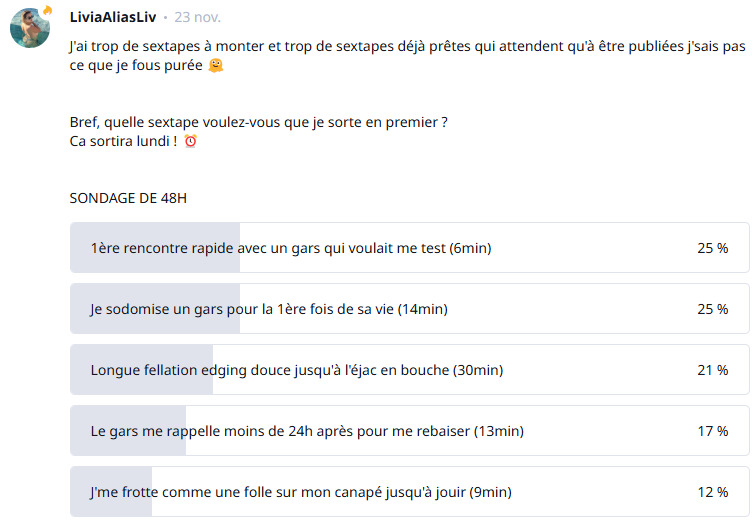Click the "Bref, quelle sextape" question line
The image size is (756, 526).
(258, 123)
